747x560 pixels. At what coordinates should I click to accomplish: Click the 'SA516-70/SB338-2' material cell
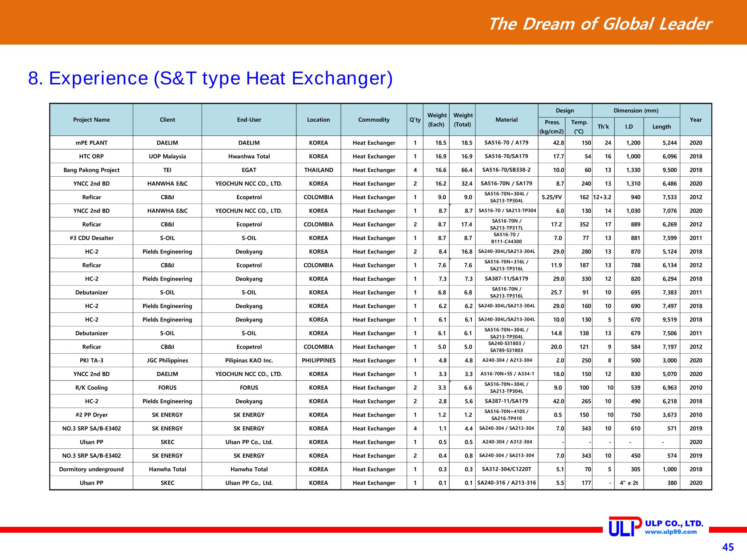pos(507,170)
